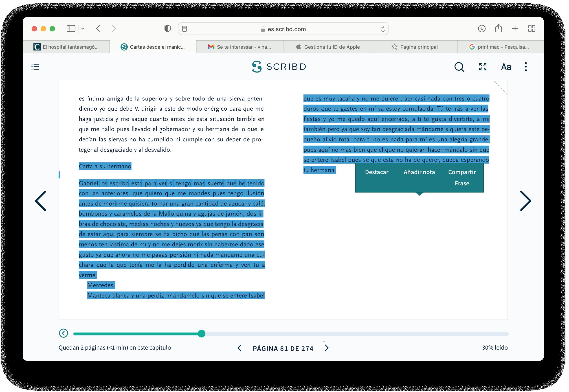The height and width of the screenshot is (392, 569).
Task: Click the small previous page chevron by PÁGINA 81
Action: 239,348
